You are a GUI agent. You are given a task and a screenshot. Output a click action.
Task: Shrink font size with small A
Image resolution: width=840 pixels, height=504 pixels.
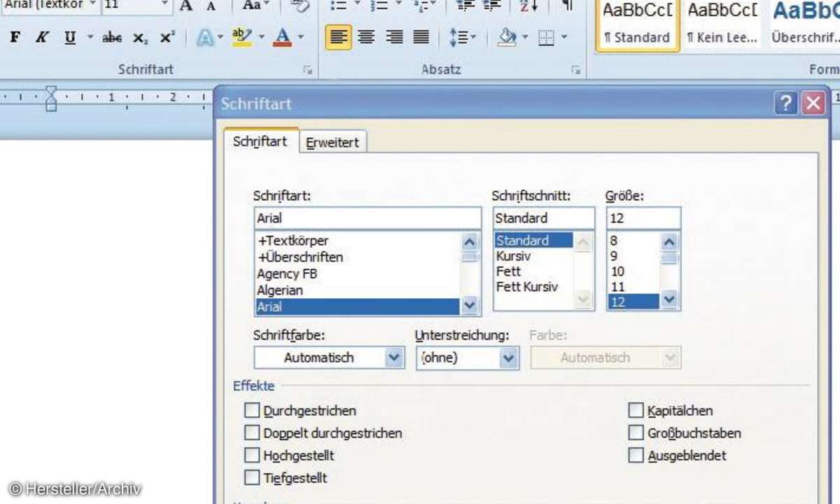coord(211,6)
